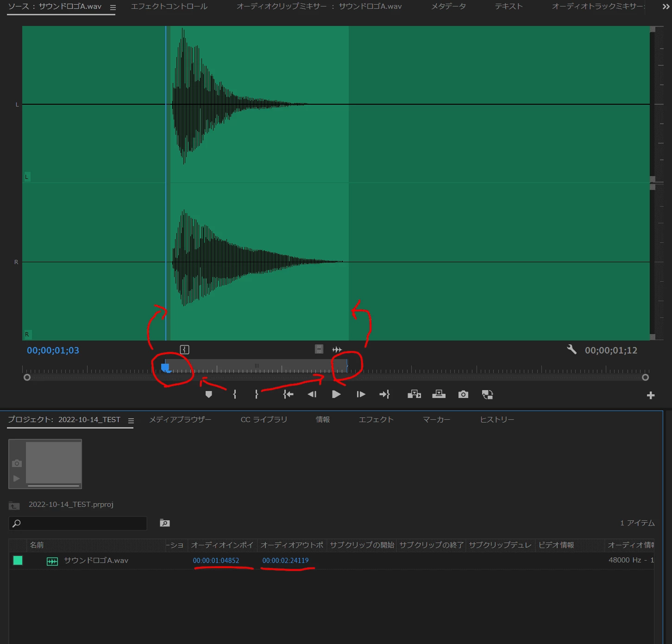Click the poster frame camera icon on thumbnail
This screenshot has height=644, width=672.
(x=17, y=463)
